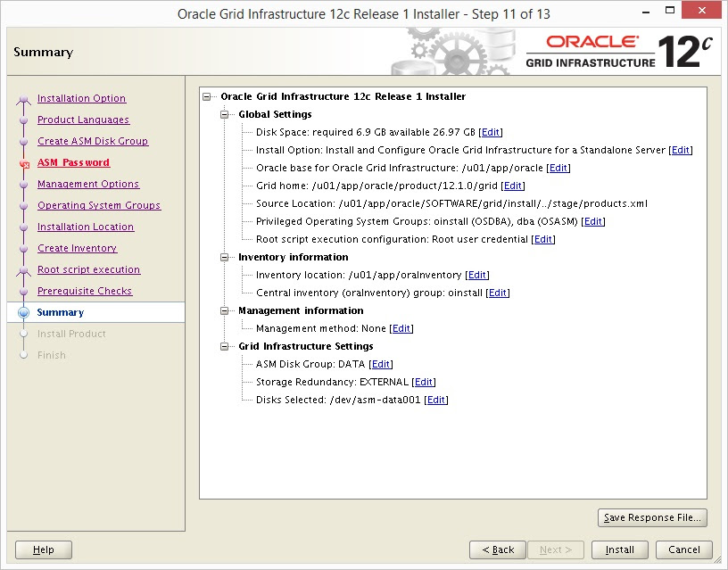Viewport: 728px width, 570px height.
Task: Go to Root script execution step
Action: (x=88, y=269)
